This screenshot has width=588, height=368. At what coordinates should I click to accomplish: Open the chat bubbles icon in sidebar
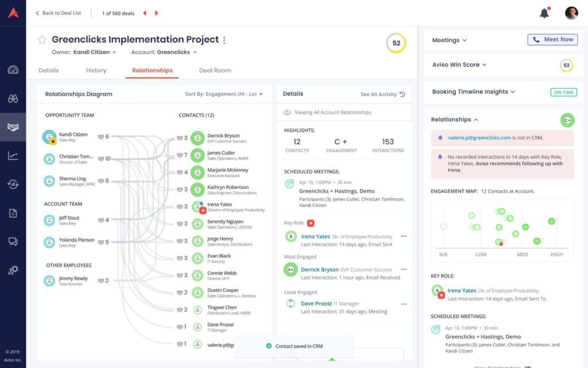[x=13, y=241]
